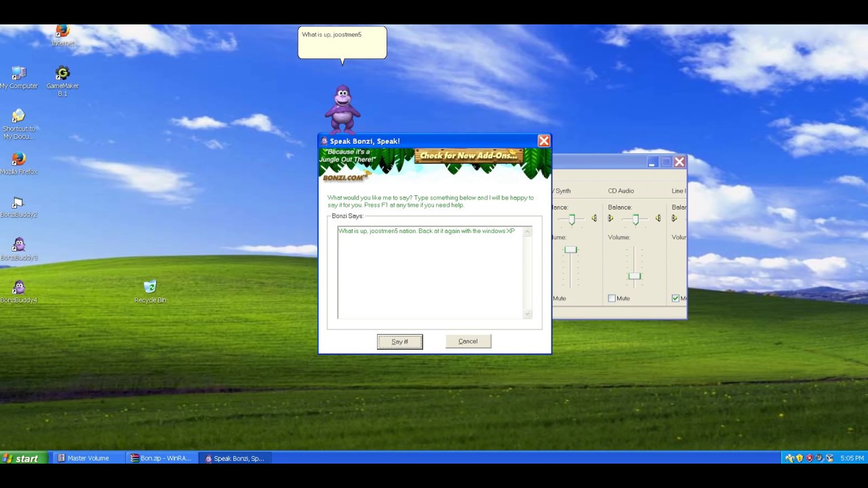Viewport: 868px width, 488px height.
Task: Click the purple Bonzi gorilla character
Action: click(343, 108)
